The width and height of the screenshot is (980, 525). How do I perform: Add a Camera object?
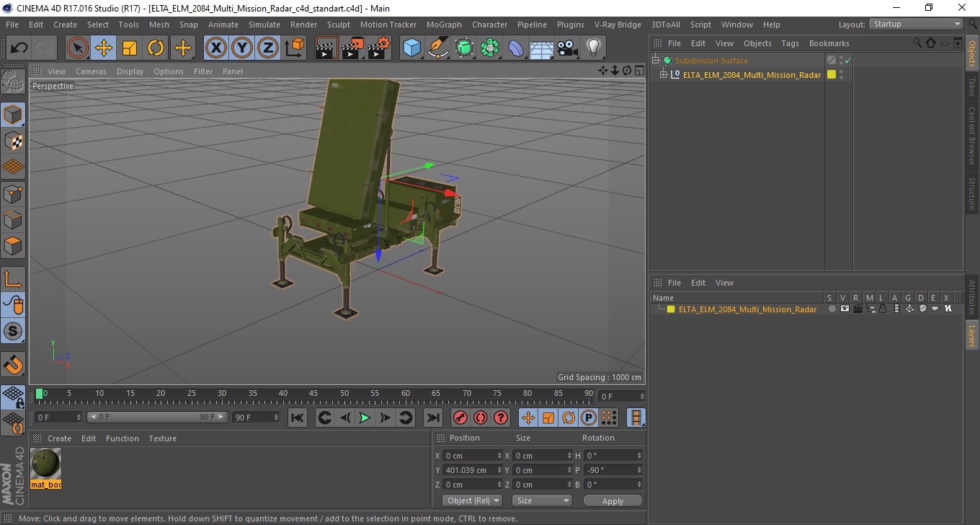(567, 48)
